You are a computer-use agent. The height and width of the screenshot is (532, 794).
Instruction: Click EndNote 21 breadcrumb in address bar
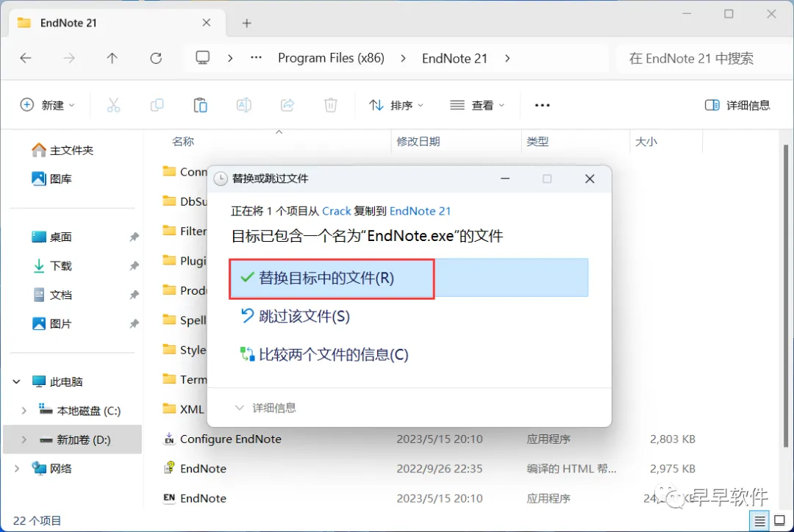455,58
